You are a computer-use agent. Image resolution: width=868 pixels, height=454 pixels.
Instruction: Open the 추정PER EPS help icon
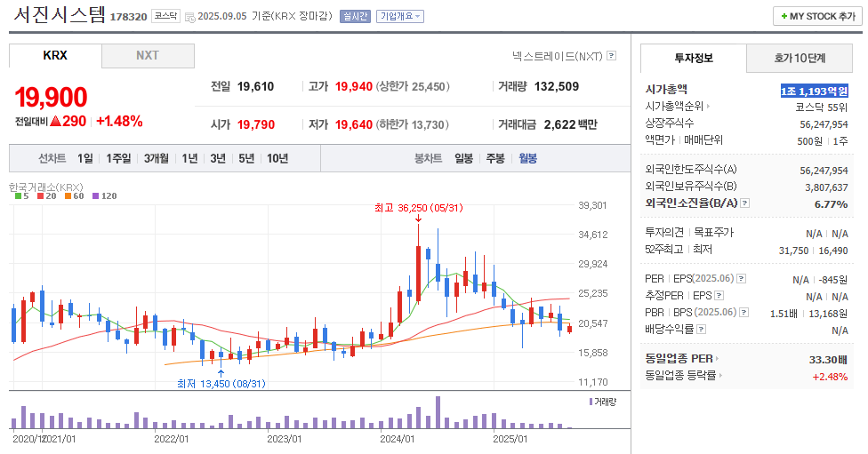click(x=719, y=296)
